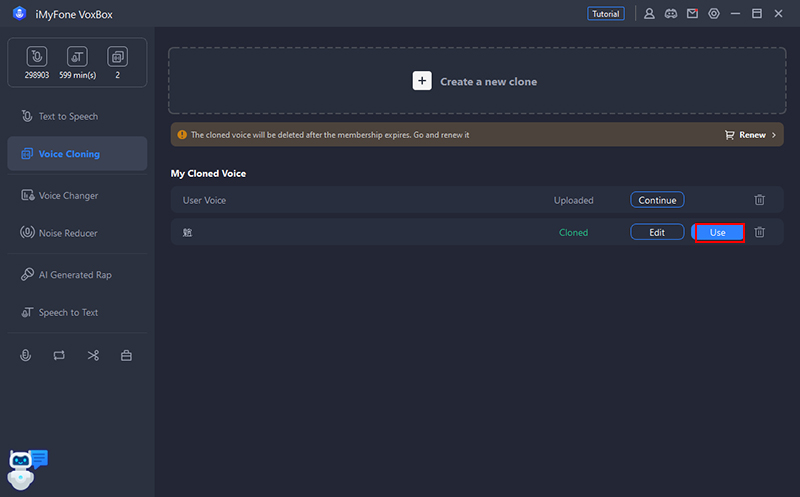Delete the cloned voice entry
Screen dimensions: 800x497
tap(760, 232)
